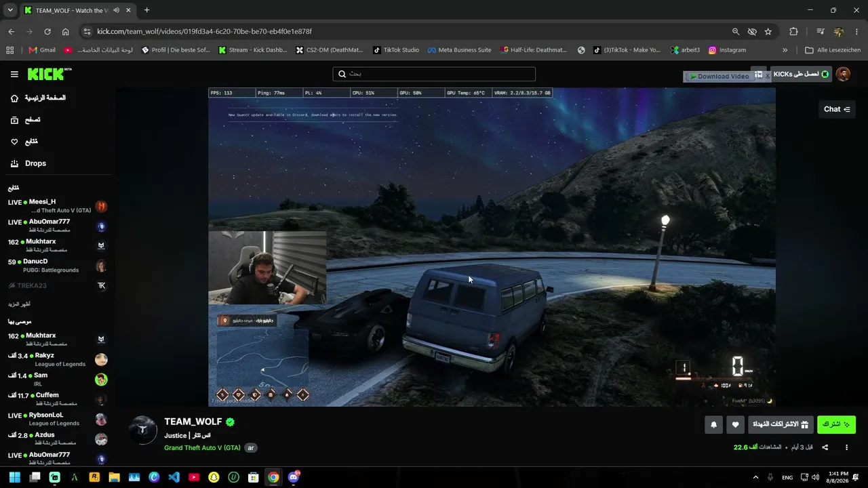868x488 pixels.
Task: Click the share icon under the video
Action: click(825, 447)
